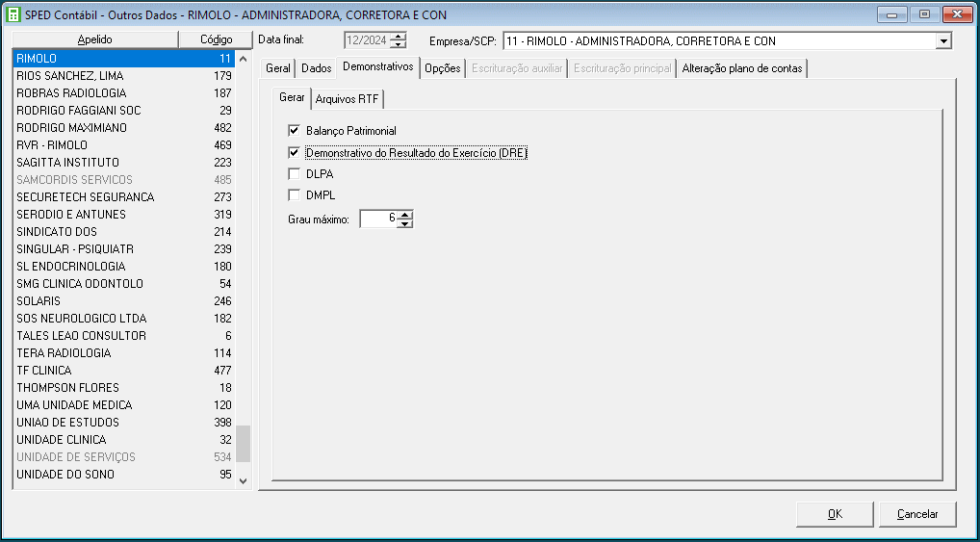Select UNIDADE DE SERVIÇOS row
980x542 pixels.
(124, 457)
